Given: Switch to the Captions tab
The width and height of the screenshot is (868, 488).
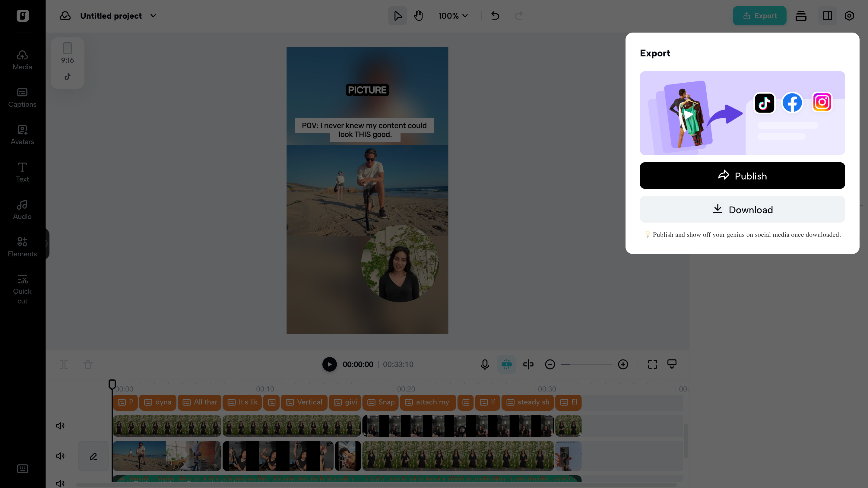Looking at the screenshot, I should 22,97.
